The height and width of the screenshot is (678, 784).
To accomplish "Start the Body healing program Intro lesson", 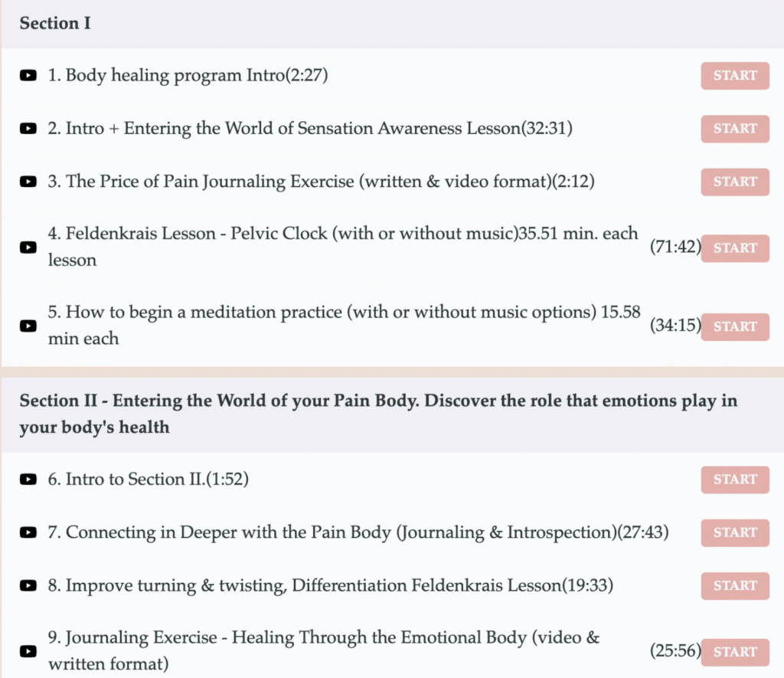I will click(735, 76).
